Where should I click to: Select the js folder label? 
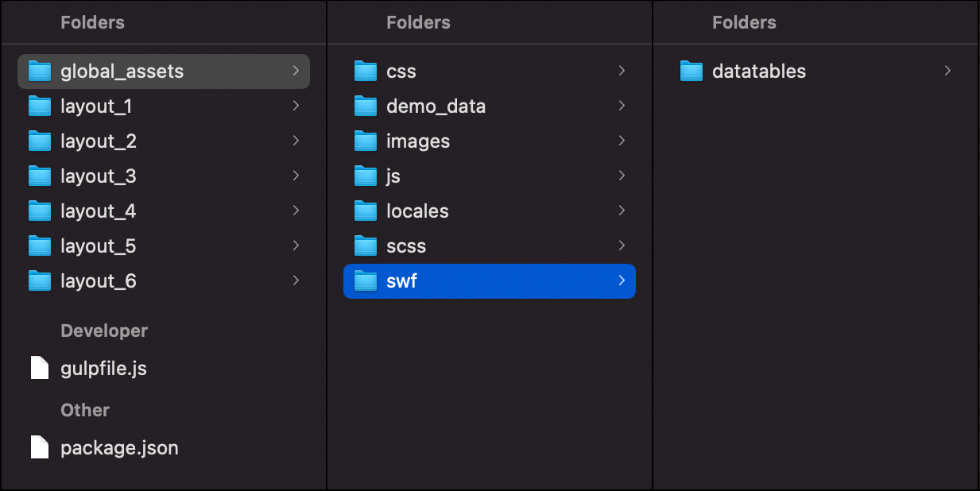(393, 176)
